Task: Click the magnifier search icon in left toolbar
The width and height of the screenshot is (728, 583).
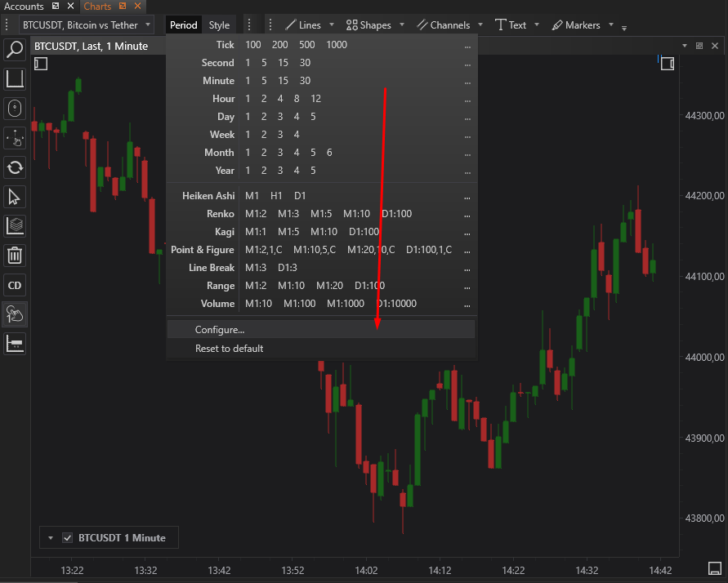Action: [x=15, y=50]
